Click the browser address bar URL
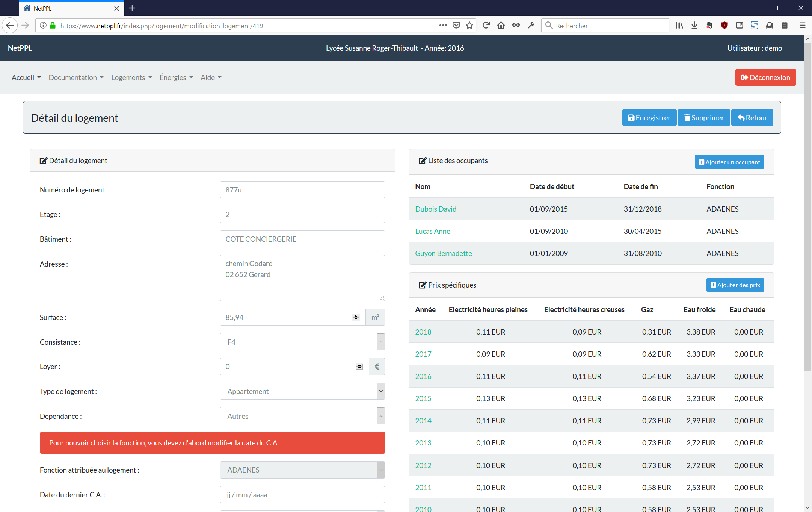Image resolution: width=812 pixels, height=512 pixels. (161, 26)
